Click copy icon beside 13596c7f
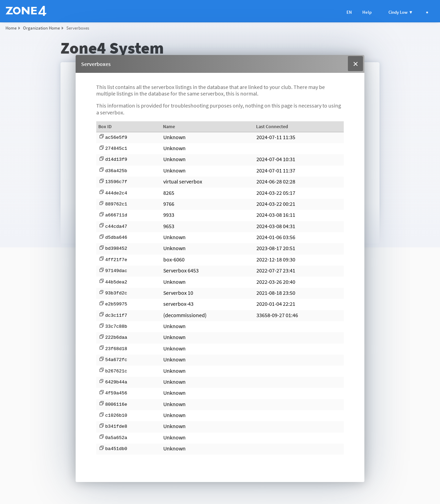Image resolution: width=440 pixels, height=504 pixels. (x=101, y=181)
